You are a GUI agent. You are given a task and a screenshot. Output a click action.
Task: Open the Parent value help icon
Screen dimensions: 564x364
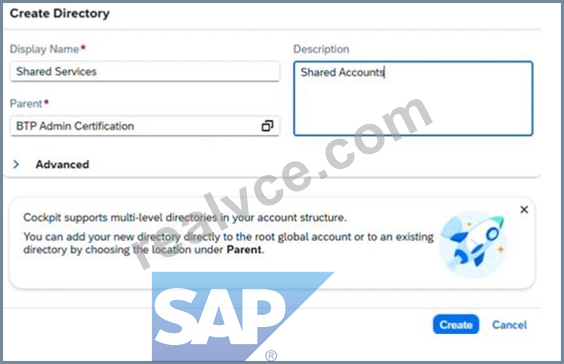(267, 126)
